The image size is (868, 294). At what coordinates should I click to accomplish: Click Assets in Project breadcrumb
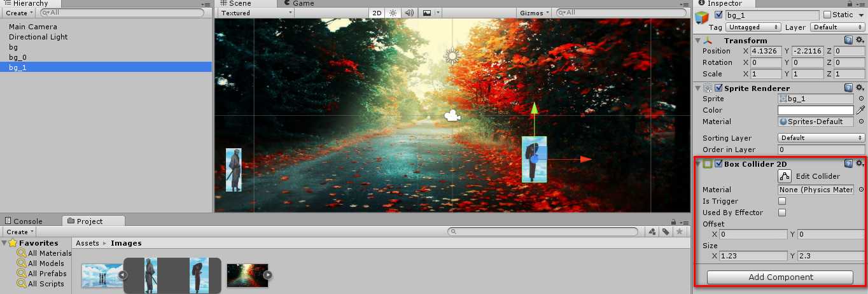(88, 243)
